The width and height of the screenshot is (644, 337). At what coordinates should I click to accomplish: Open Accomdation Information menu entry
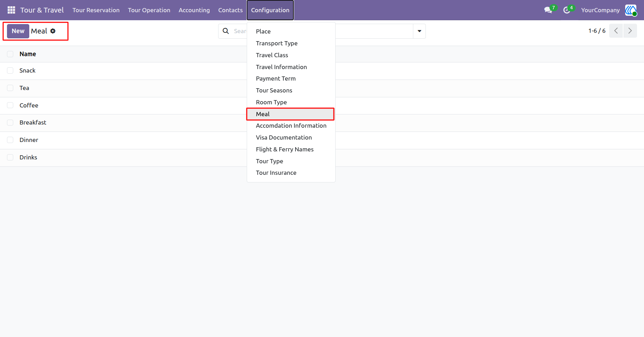[x=291, y=126]
